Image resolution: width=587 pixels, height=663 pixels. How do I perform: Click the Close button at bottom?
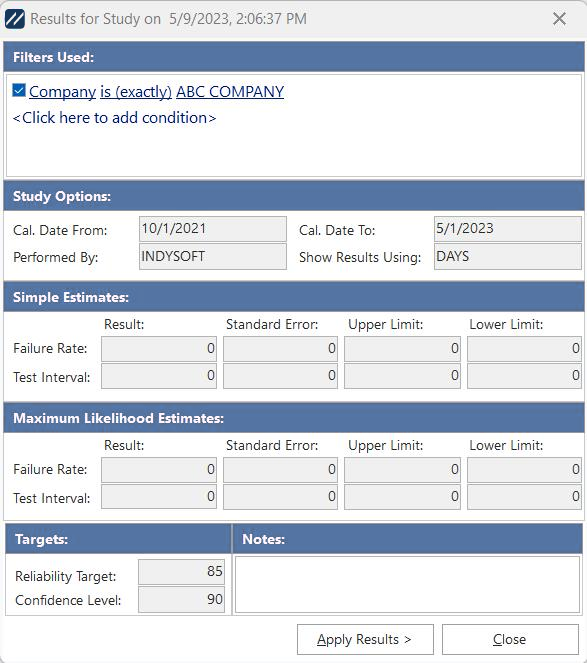(x=510, y=639)
